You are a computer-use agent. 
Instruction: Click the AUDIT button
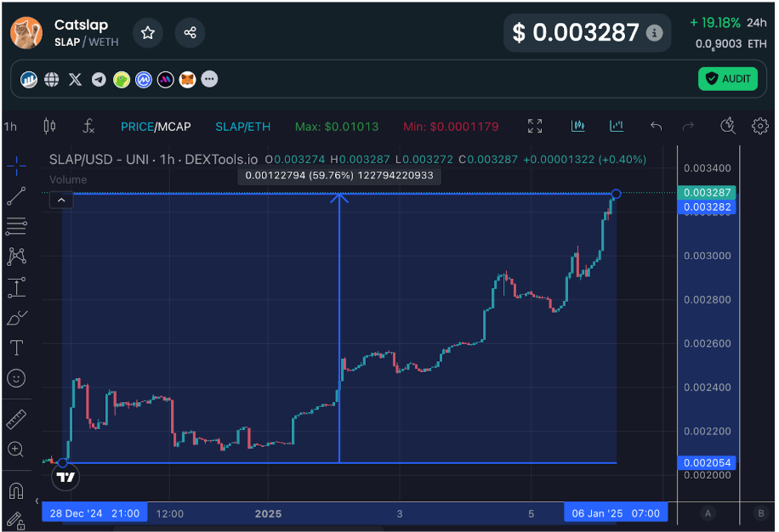[x=728, y=79]
